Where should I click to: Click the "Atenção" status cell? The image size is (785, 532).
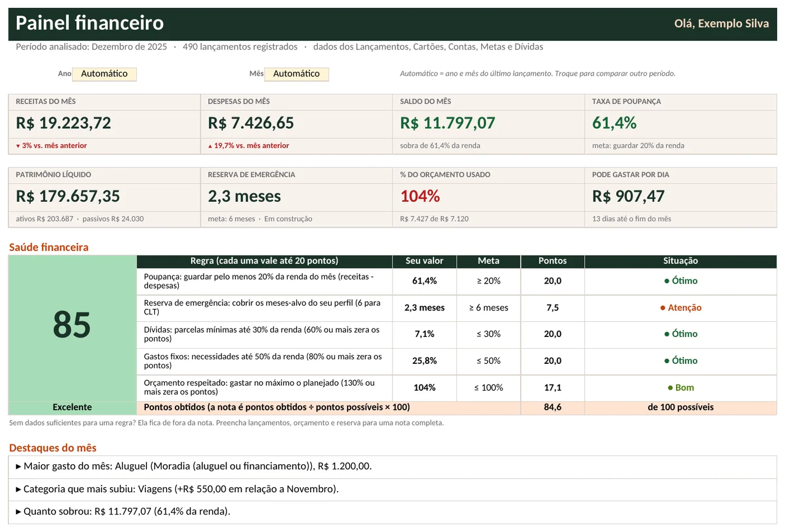coord(681,308)
